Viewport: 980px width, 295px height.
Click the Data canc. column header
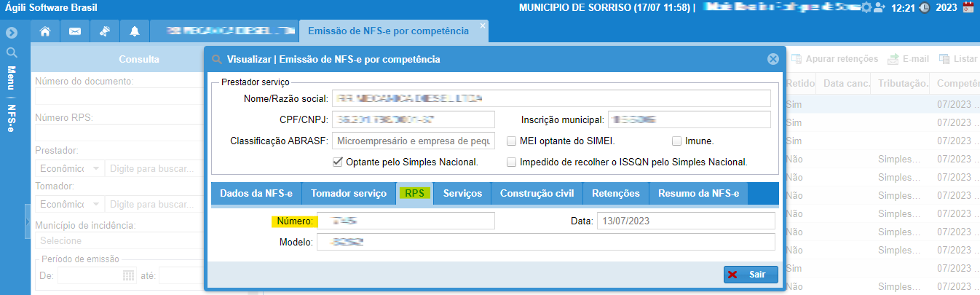(x=846, y=84)
